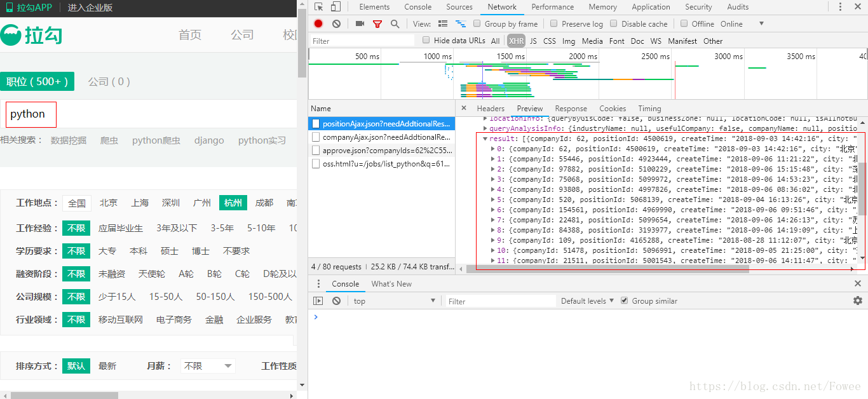Select the companyAjax.json request row

click(382, 137)
